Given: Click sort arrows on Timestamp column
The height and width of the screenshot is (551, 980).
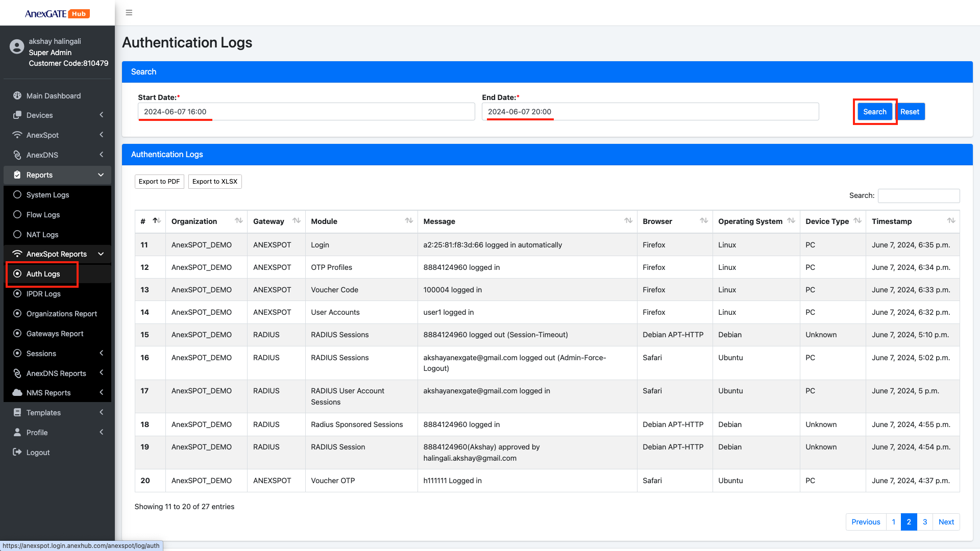Looking at the screenshot, I should click(951, 221).
